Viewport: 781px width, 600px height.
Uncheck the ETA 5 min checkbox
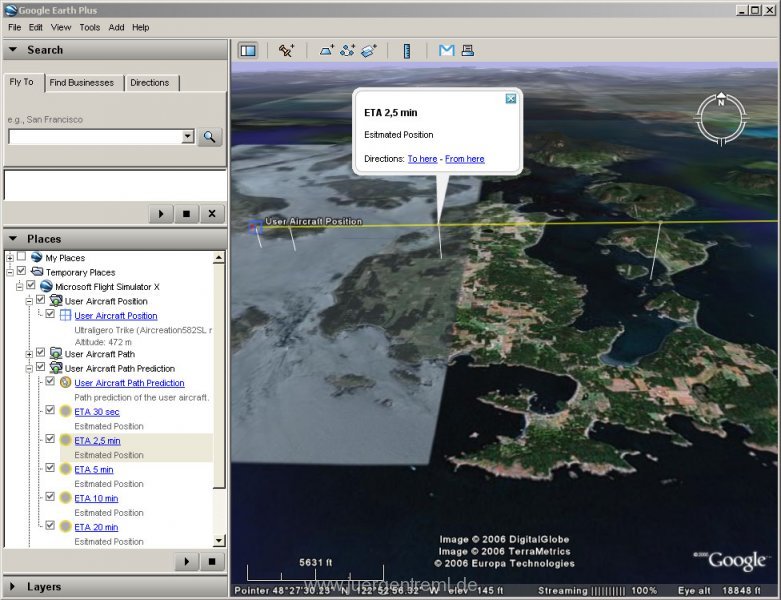[x=50, y=468]
